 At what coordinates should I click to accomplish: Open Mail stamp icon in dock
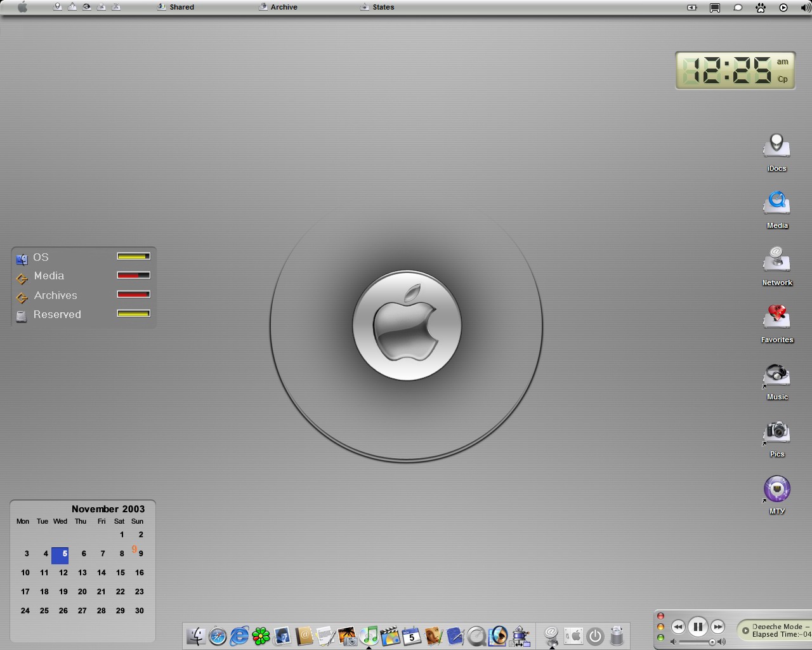282,635
